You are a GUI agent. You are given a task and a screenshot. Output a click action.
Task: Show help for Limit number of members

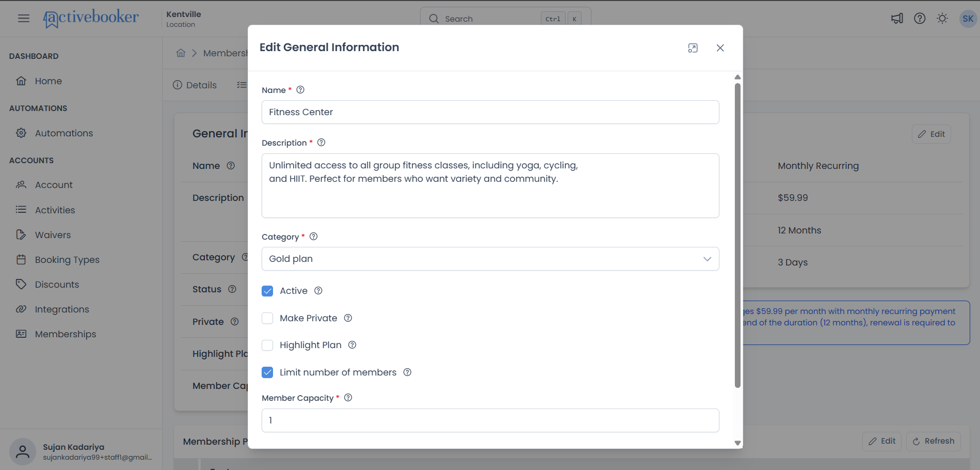tap(407, 372)
